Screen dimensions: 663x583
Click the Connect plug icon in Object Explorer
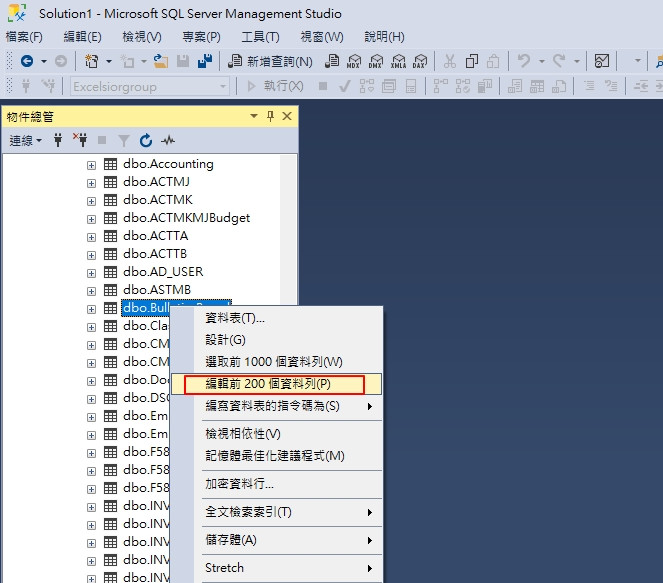tap(58, 140)
